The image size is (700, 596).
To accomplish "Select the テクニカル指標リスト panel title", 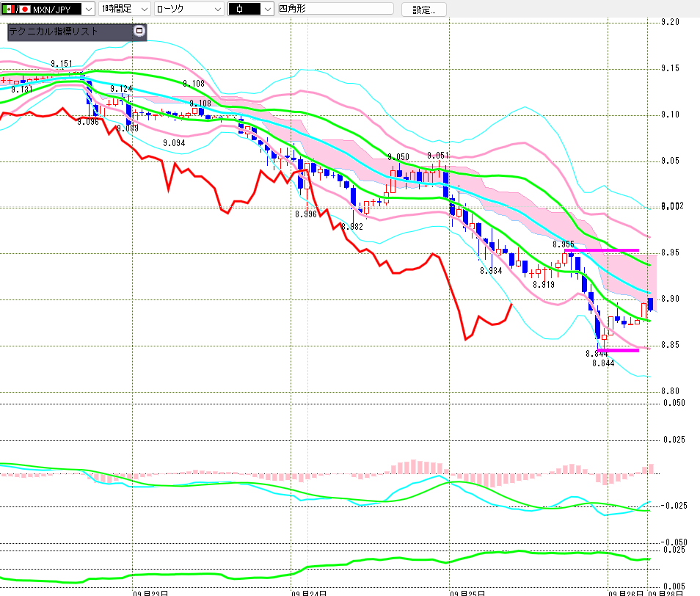I will click(53, 32).
